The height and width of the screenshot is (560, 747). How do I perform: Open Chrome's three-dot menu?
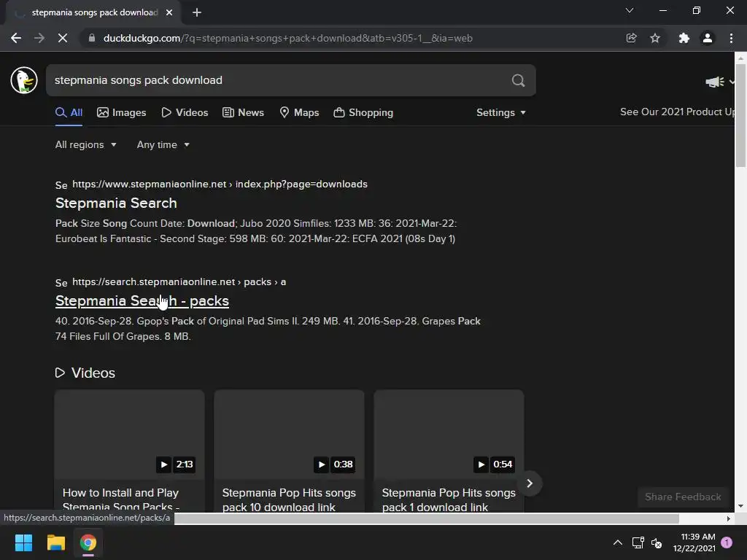coord(731,38)
